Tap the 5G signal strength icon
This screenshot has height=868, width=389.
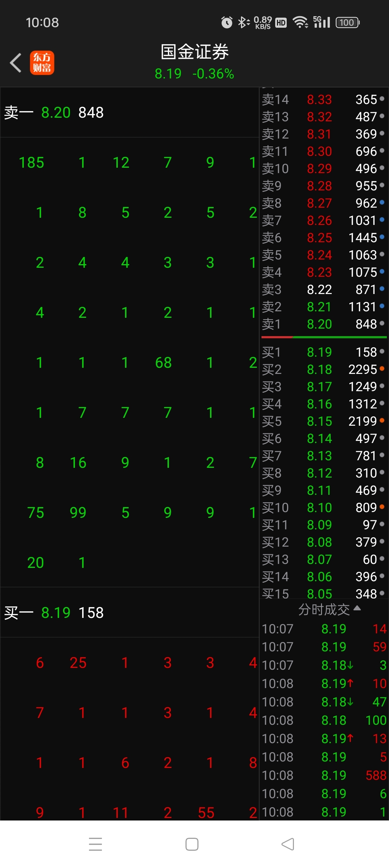(x=322, y=22)
